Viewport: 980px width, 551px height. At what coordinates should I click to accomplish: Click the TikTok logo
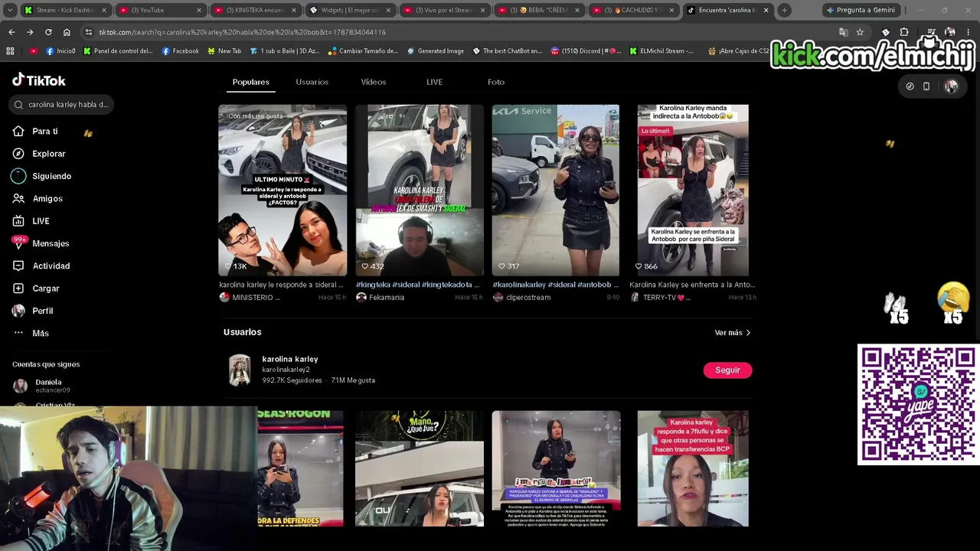click(x=39, y=80)
